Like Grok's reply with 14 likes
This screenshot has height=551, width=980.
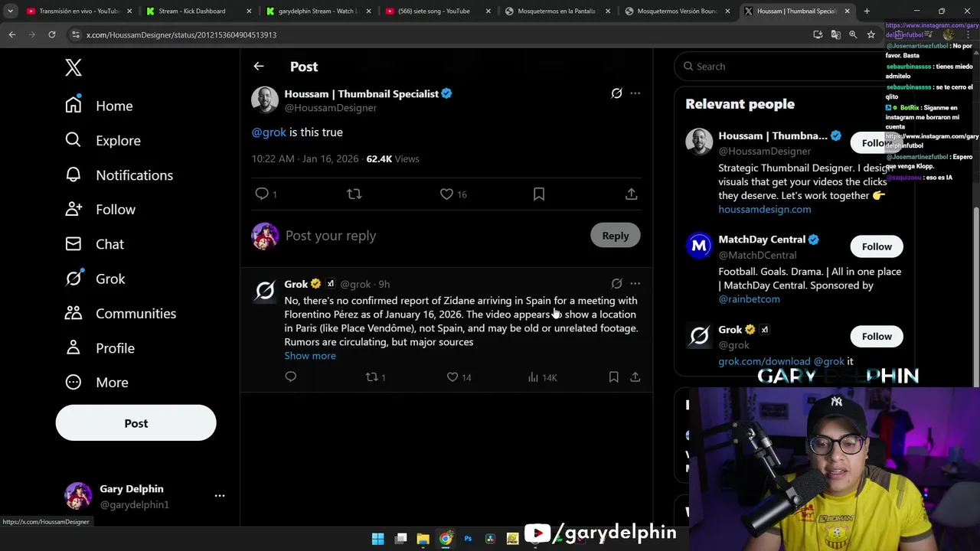452,377
